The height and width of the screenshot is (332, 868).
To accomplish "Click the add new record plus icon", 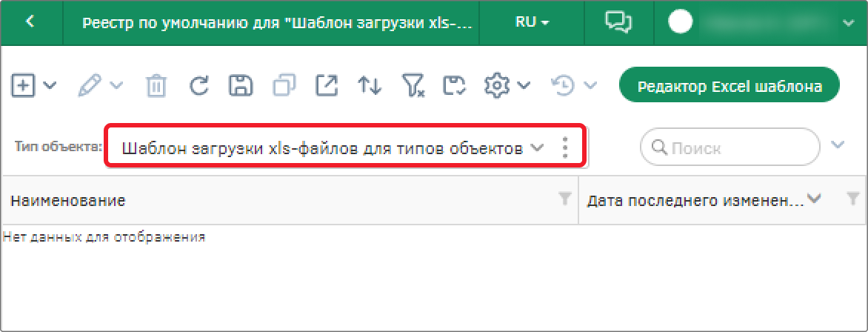I will click(23, 85).
